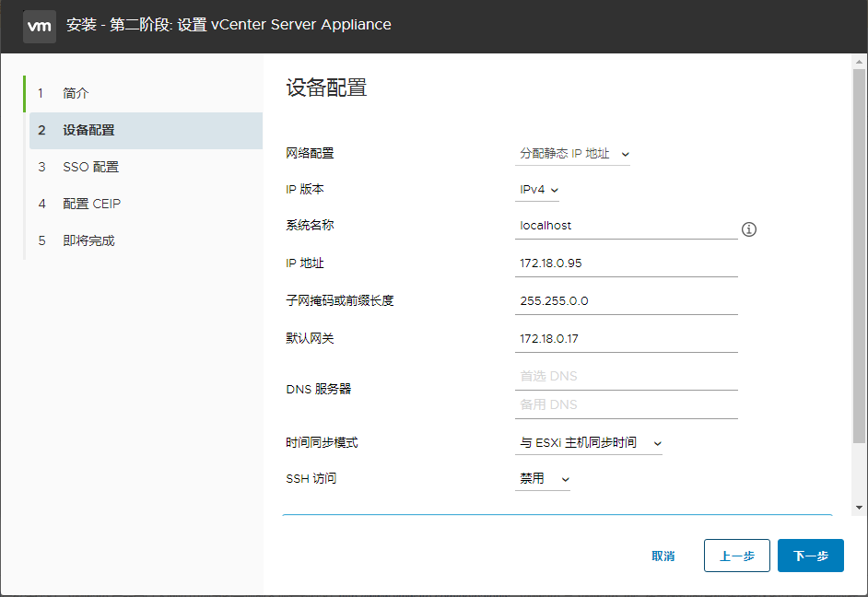Click the IP 版本 label
This screenshot has height=597, width=868.
click(x=305, y=189)
